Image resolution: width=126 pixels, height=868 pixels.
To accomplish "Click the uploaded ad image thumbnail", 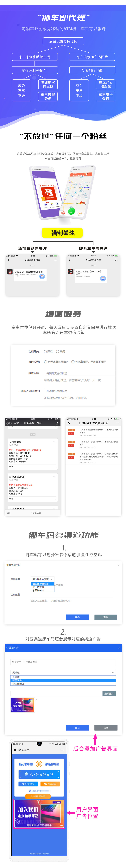I will tap(23, 705).
